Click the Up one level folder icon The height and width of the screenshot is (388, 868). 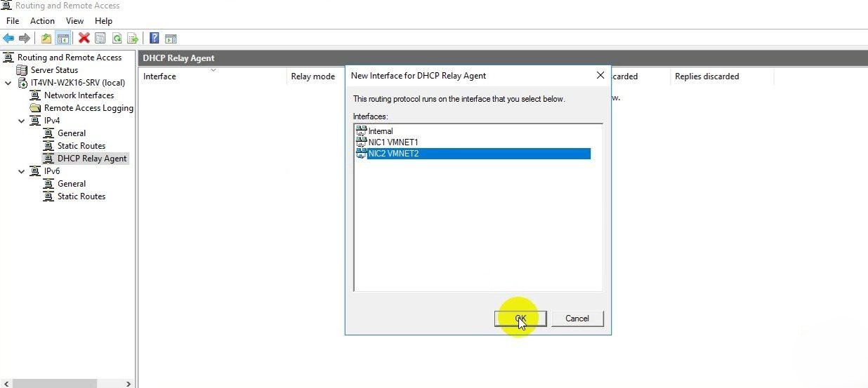point(46,38)
